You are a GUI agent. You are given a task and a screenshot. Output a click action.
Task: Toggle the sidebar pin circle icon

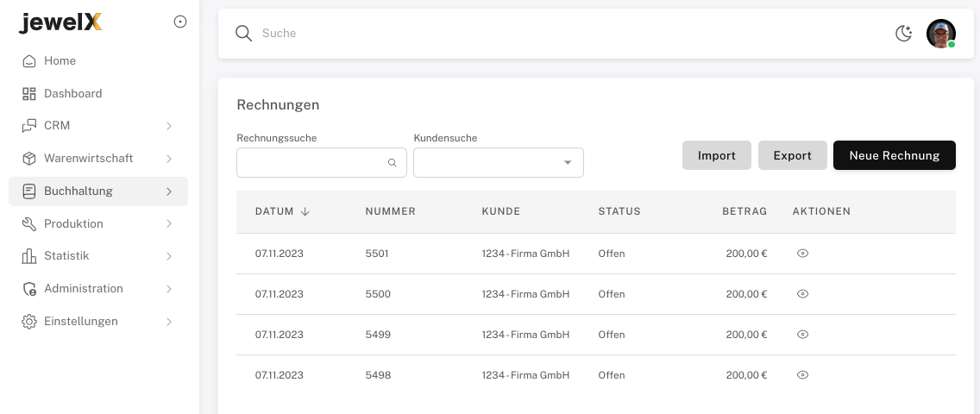point(180,22)
